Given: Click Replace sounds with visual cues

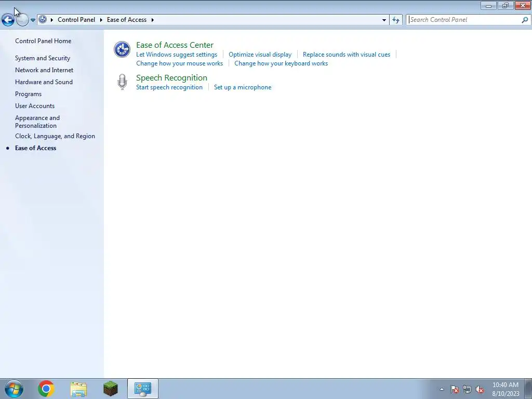Looking at the screenshot, I should [x=347, y=54].
